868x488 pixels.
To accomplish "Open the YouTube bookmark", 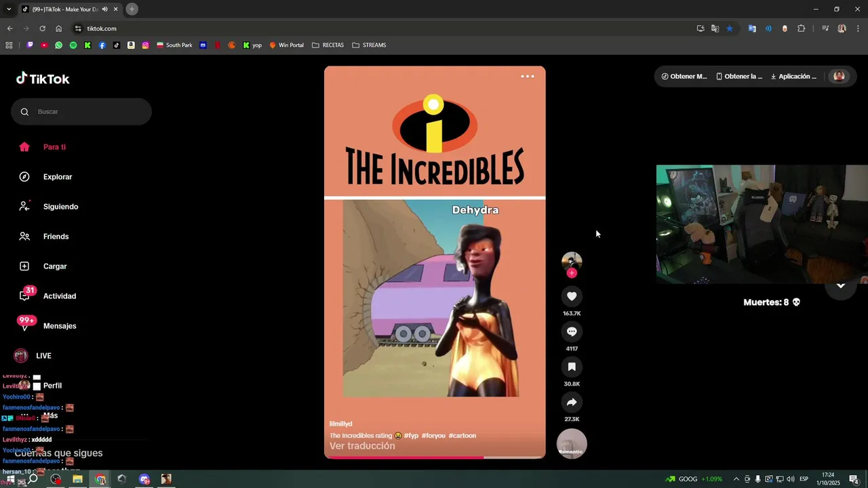I will (44, 45).
